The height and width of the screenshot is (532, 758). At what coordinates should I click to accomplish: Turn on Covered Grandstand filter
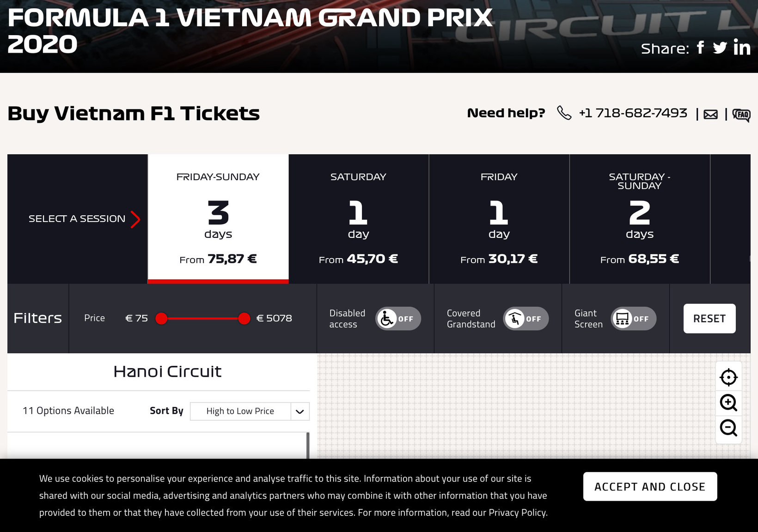click(526, 319)
